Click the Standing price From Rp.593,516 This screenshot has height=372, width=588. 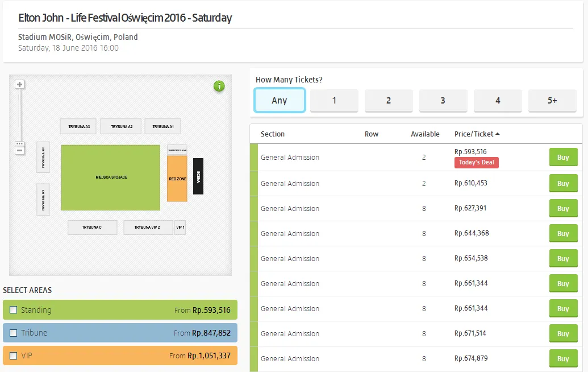(x=202, y=310)
